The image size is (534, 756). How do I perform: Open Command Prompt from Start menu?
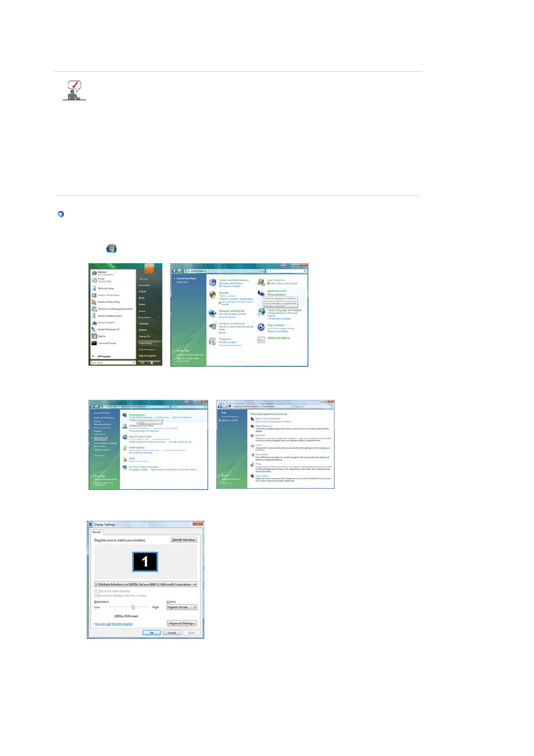click(x=105, y=343)
